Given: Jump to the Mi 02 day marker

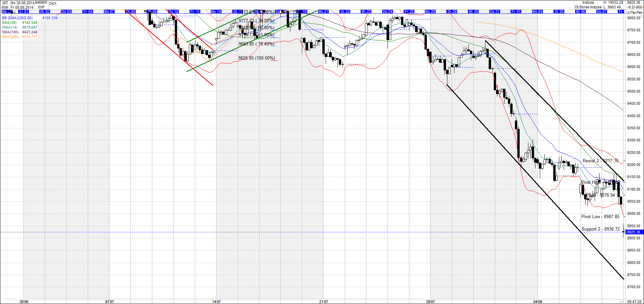Looking at the screenshot, I should pos(45,11).
